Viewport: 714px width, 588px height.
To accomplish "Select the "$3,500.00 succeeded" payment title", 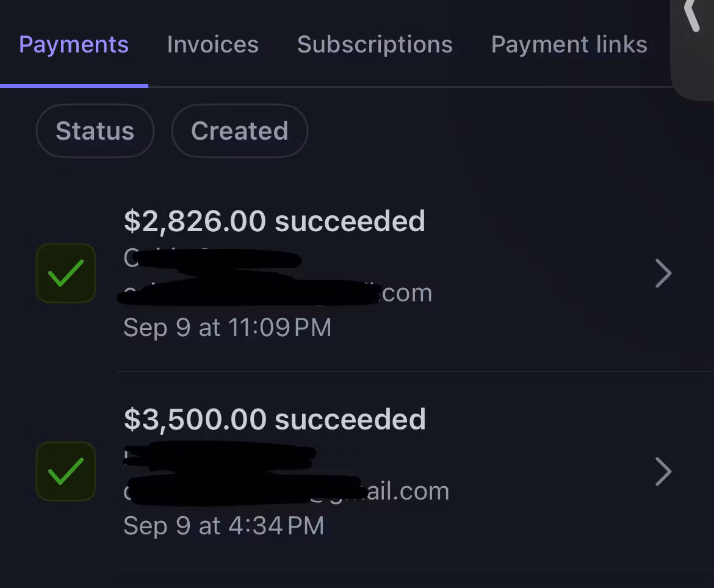I will [275, 420].
